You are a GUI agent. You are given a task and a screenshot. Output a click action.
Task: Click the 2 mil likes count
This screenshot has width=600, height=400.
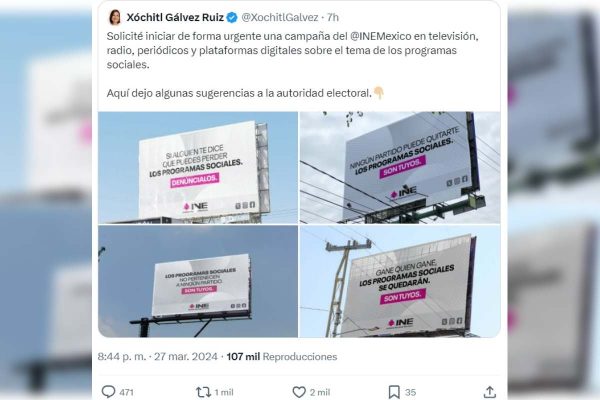[x=320, y=392]
